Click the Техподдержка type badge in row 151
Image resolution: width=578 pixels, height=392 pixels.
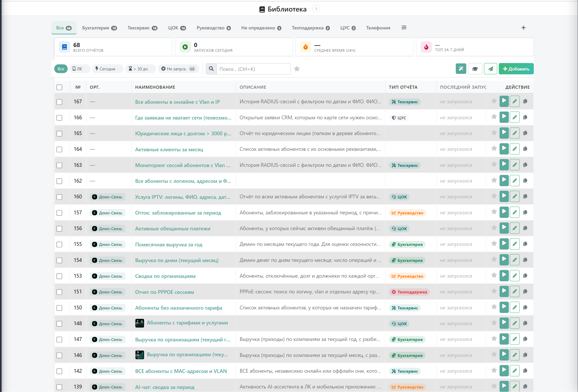pos(409,292)
